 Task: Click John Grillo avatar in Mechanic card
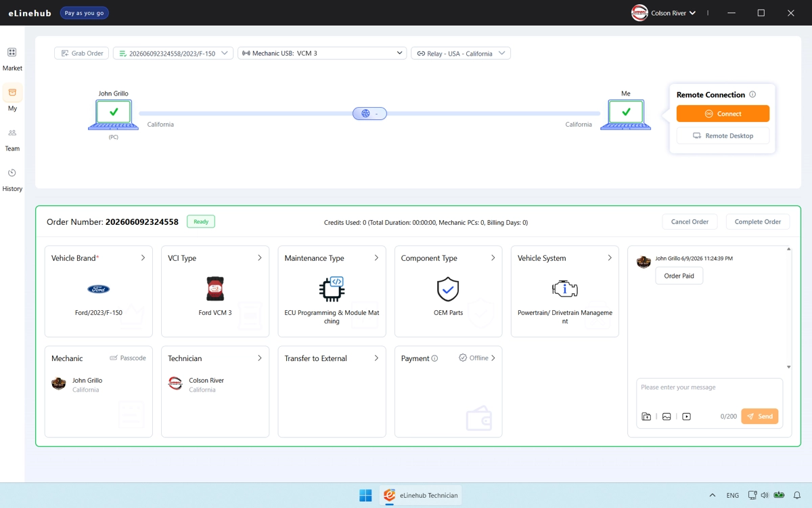coord(59,384)
